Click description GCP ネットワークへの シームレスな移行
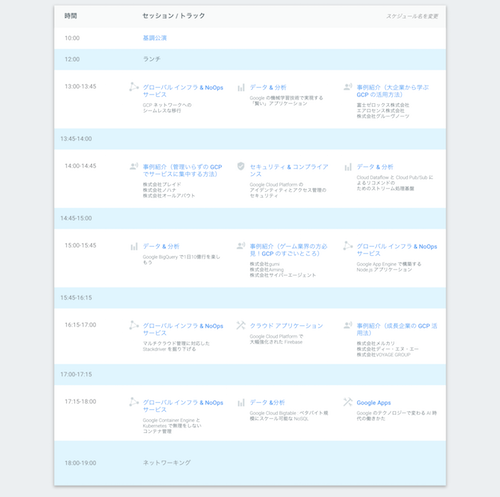Viewport: 500px width, 497px height. point(167,108)
